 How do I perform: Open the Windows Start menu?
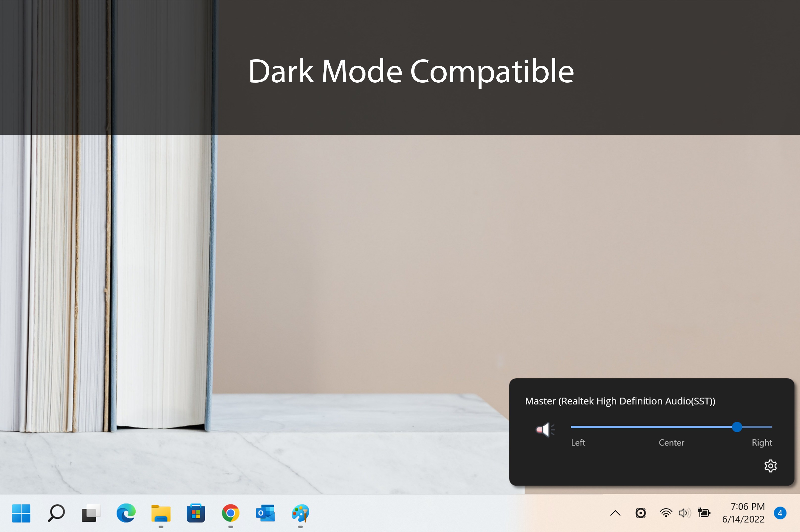click(x=21, y=513)
